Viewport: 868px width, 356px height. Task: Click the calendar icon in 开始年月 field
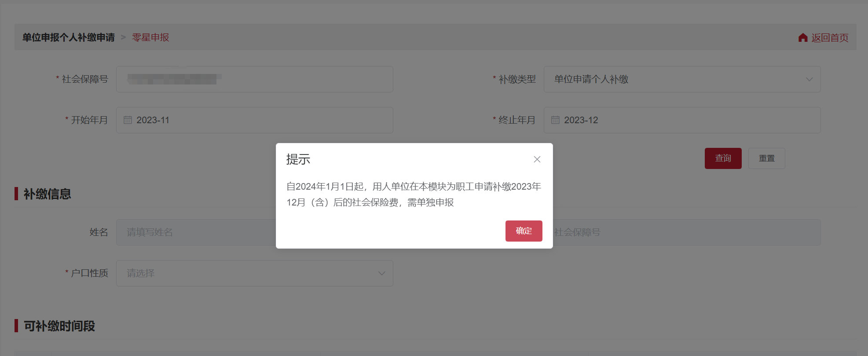click(128, 120)
